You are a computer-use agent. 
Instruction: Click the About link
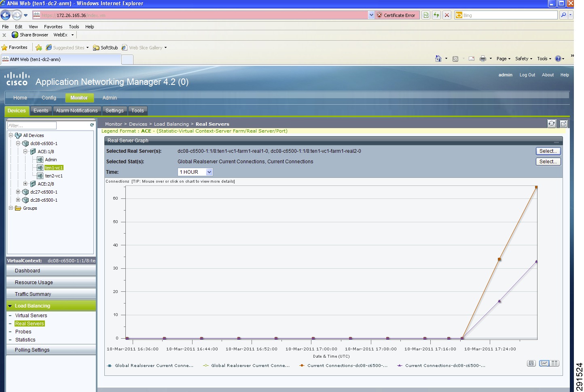[x=548, y=75]
